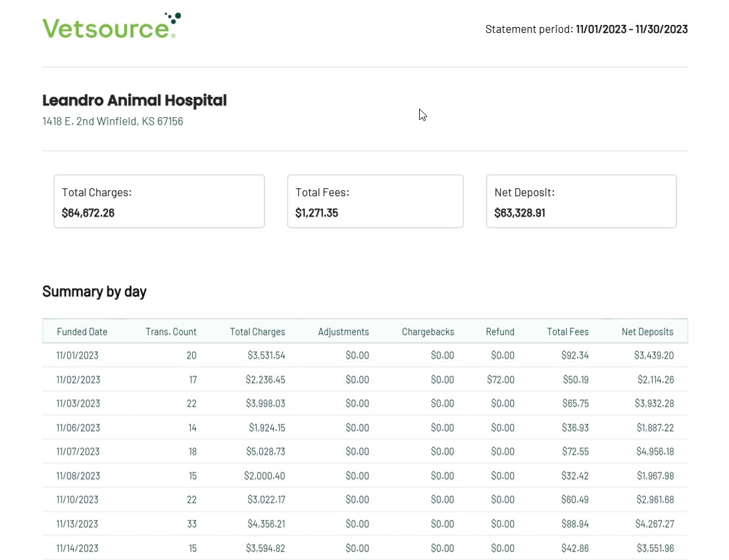Select the Total Charges summary card
This screenshot has width=729, height=560.
point(159,201)
